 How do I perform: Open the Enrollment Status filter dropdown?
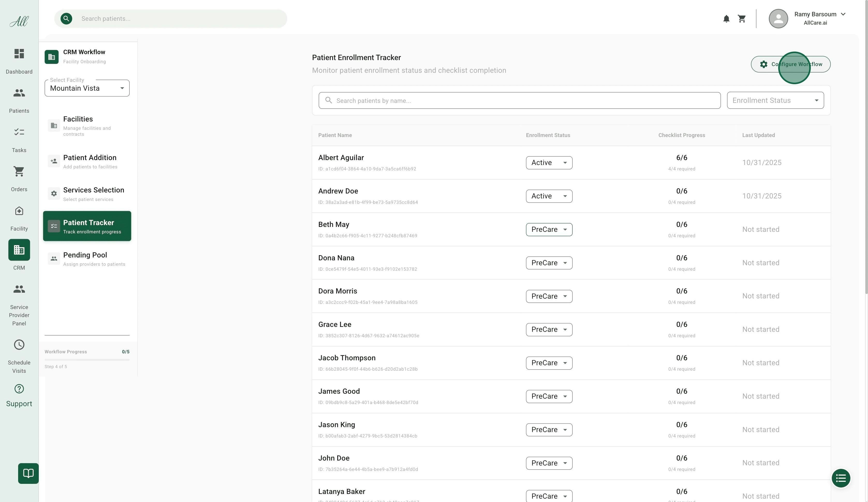[775, 100]
